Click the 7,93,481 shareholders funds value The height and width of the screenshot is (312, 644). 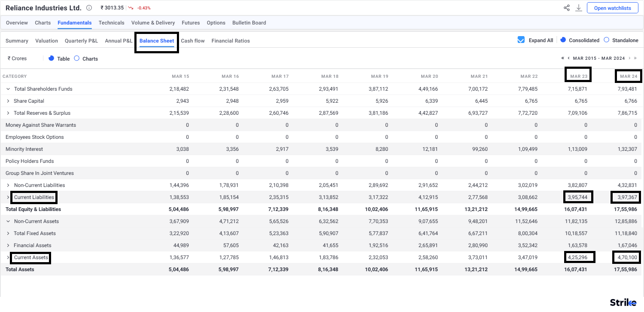click(x=627, y=89)
